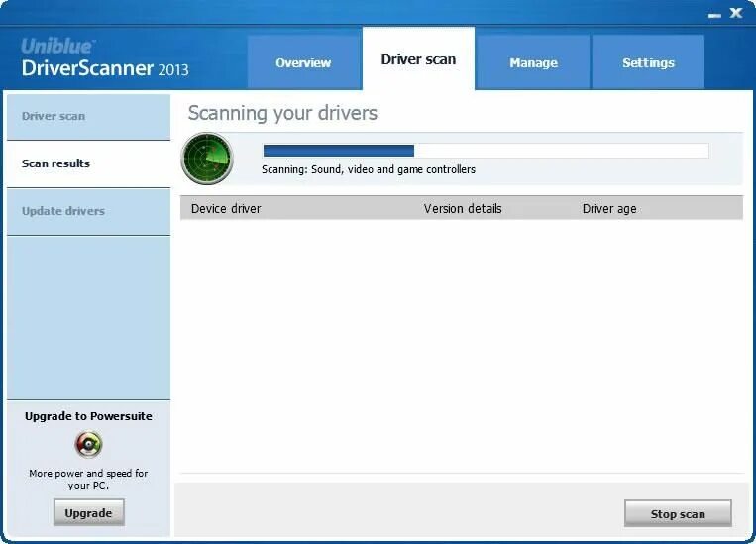Click the 'Scanning: Sound, video and game controllers' status
756x544 pixels.
pyautogui.click(x=369, y=169)
